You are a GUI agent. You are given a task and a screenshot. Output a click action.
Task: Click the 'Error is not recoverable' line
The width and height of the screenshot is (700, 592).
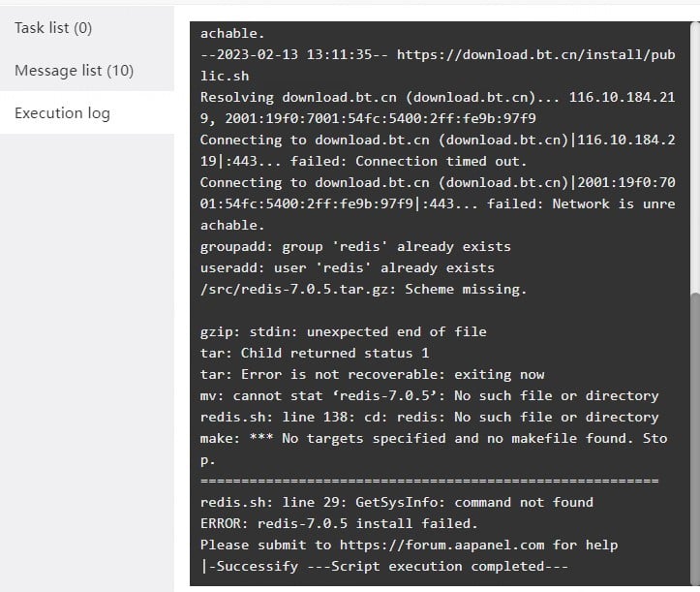click(373, 375)
